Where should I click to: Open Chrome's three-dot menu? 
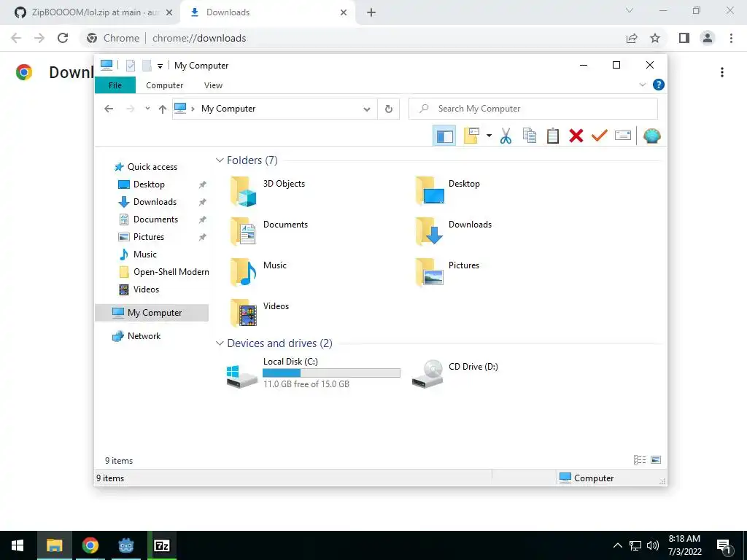[731, 38]
